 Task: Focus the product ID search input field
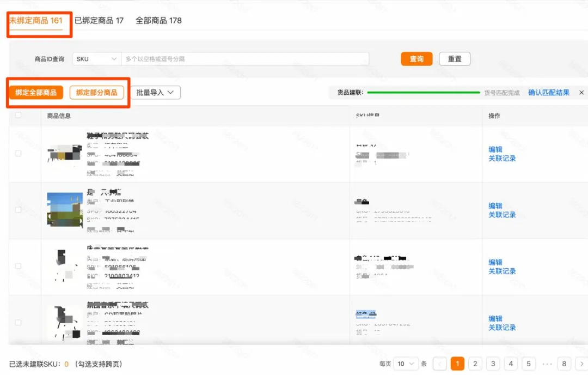245,59
